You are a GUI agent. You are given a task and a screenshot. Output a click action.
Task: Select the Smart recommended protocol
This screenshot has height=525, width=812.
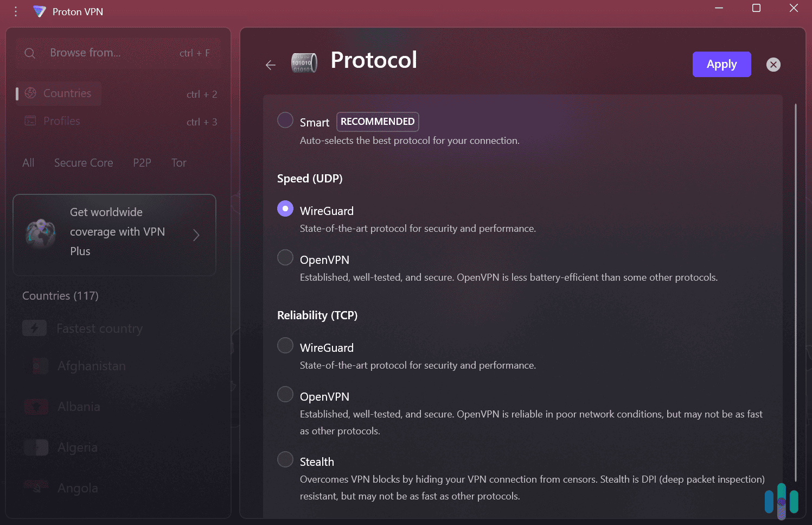(285, 120)
